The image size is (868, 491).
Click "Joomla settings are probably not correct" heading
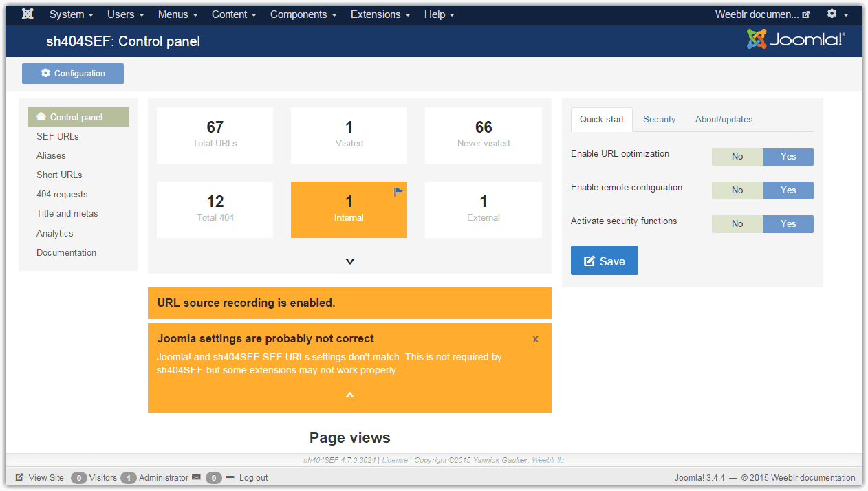265,338
